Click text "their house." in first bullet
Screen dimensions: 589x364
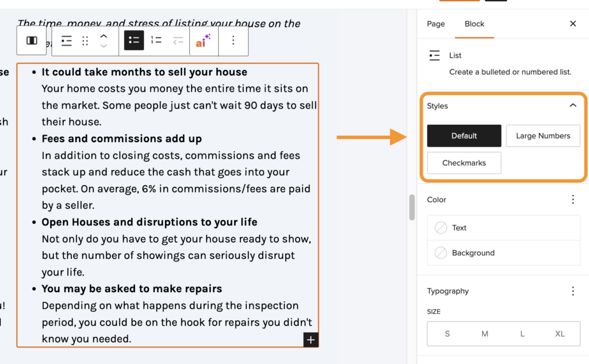click(71, 122)
